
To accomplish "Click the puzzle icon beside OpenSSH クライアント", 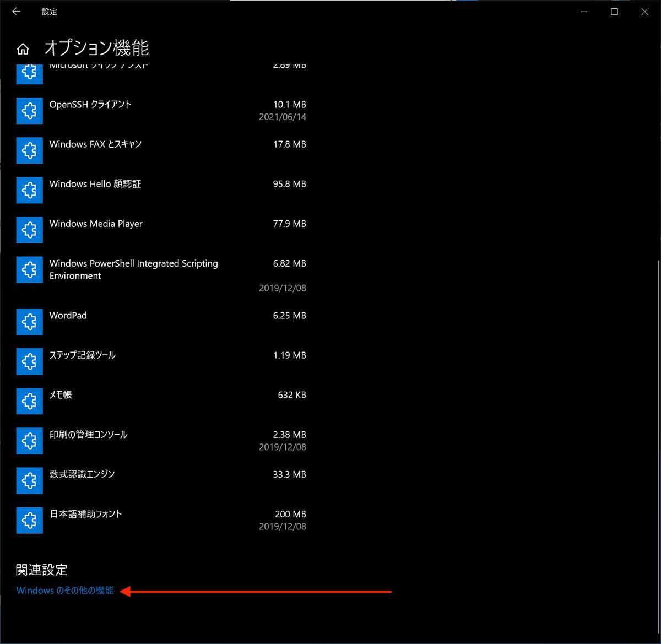I will pos(30,111).
